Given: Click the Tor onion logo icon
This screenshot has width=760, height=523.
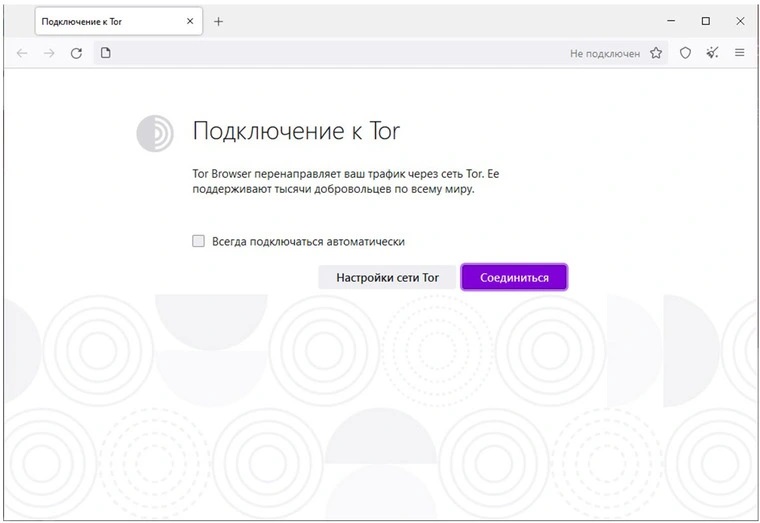Looking at the screenshot, I should [155, 133].
